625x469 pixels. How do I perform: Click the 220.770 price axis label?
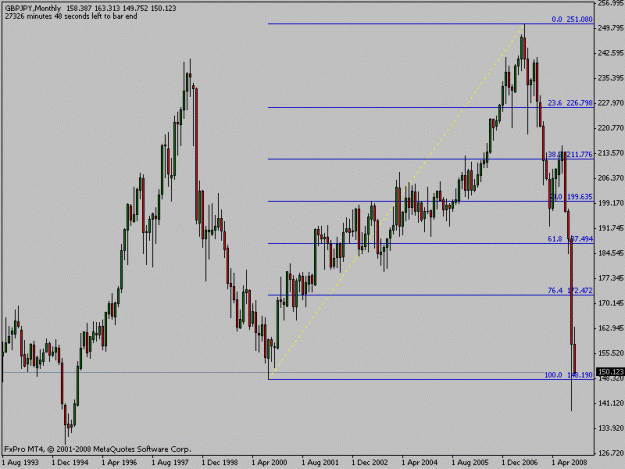(x=611, y=128)
